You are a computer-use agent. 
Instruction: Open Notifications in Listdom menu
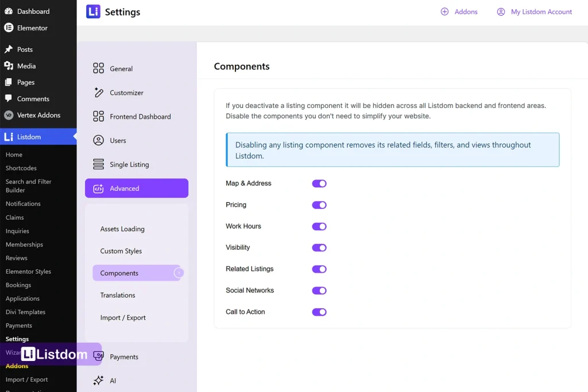coord(23,204)
